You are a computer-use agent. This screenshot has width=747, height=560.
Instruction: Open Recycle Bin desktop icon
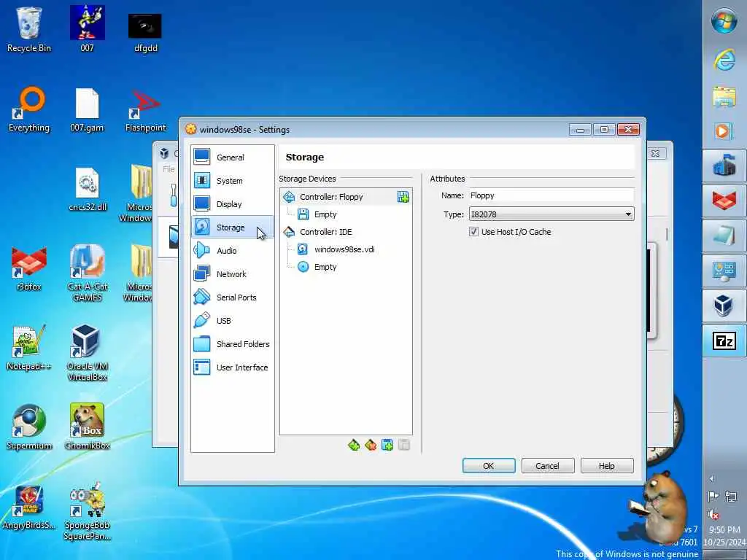click(28, 29)
